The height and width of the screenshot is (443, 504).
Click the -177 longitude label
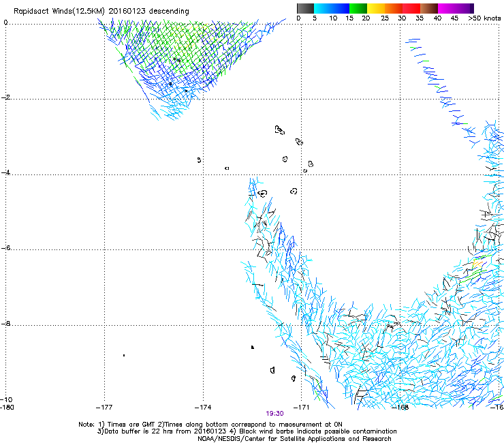pos(104,408)
